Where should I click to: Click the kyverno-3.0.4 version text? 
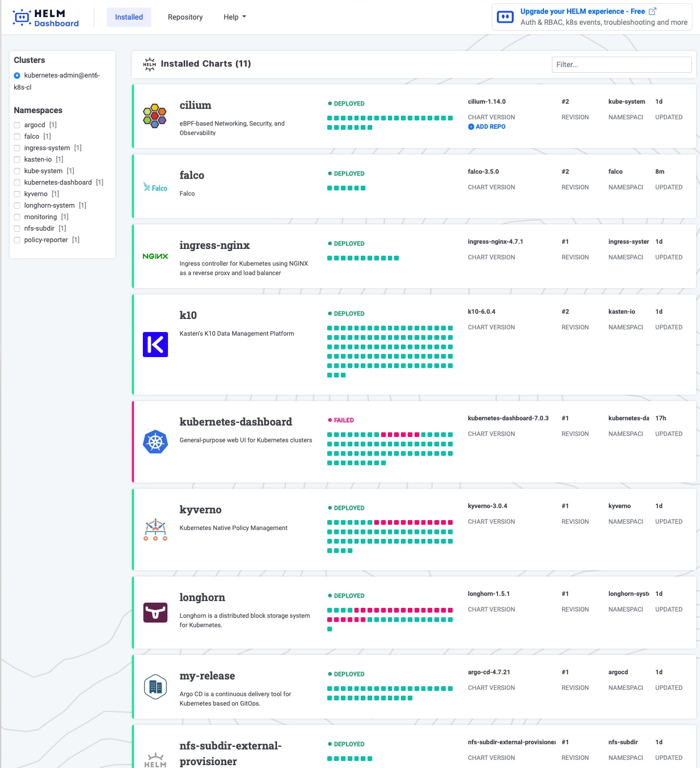(x=487, y=506)
